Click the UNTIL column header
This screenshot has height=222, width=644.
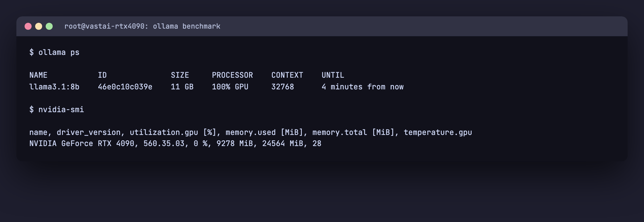(333, 75)
